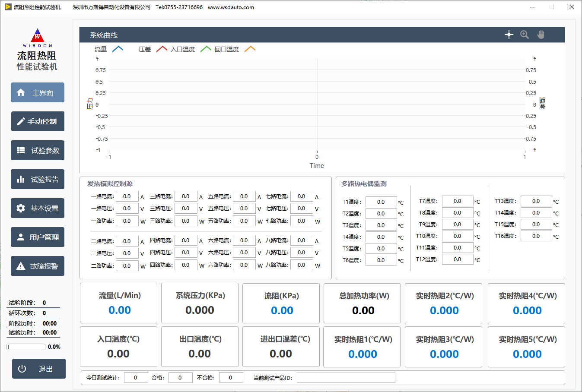This screenshot has width=582, height=392.
Task: Click the 二路电流 value field
Action: [x=127, y=241]
